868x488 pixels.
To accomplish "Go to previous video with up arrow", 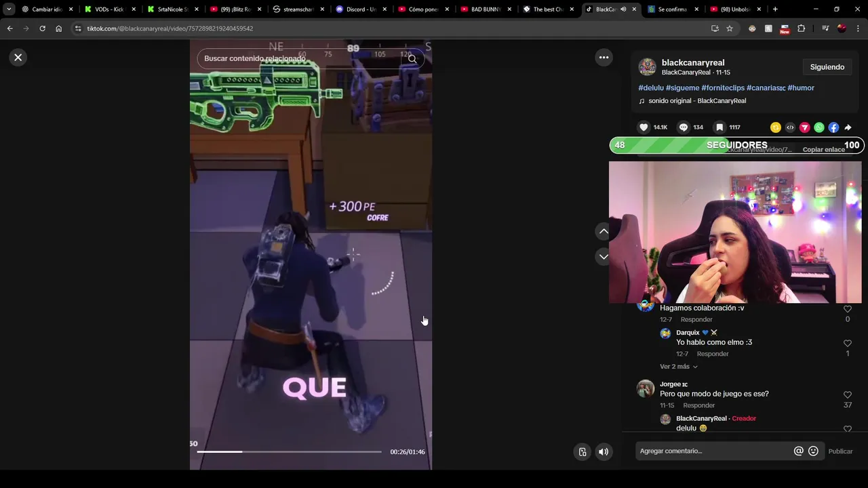I will pos(604,231).
